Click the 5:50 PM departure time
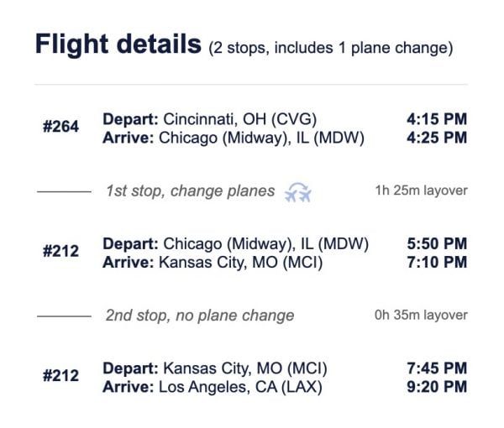Screen dimensions: 504x428 (x=436, y=243)
